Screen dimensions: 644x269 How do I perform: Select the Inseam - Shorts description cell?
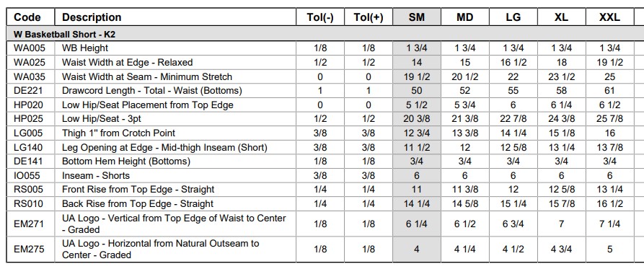(x=175, y=175)
